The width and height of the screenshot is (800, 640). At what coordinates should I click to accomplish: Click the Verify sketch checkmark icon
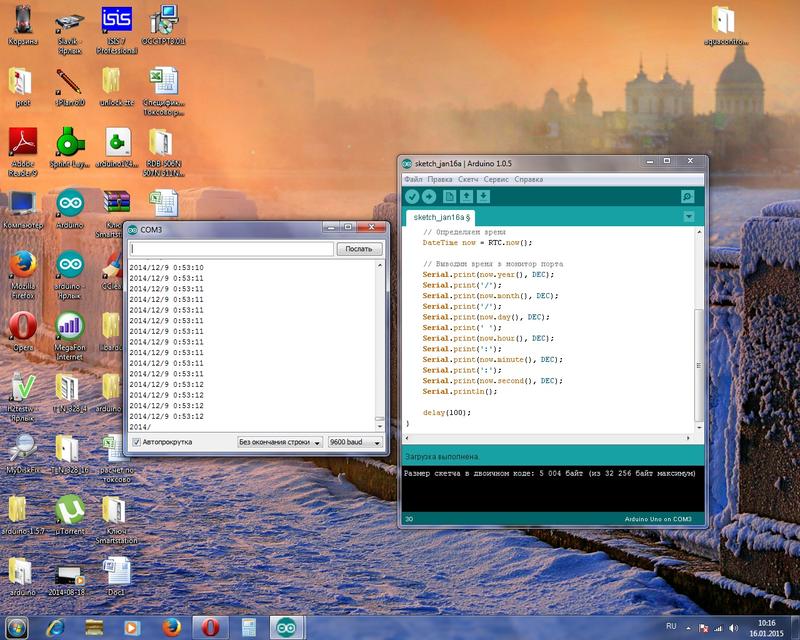[x=412, y=197]
